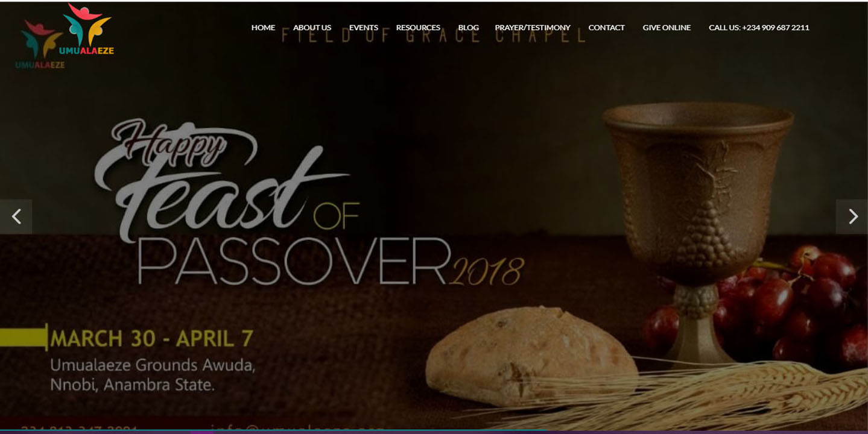Advance to the next slide arrow
868x434 pixels.
(x=852, y=216)
